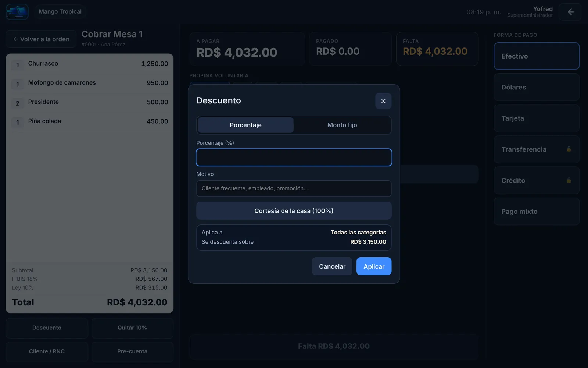
Task: Click the Quitar 10% button
Action: pyautogui.click(x=132, y=328)
